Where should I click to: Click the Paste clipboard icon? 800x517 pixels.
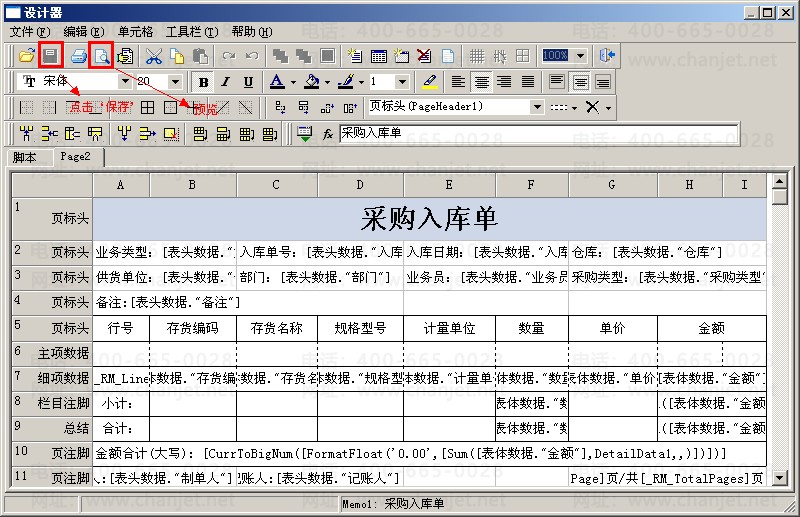click(200, 55)
